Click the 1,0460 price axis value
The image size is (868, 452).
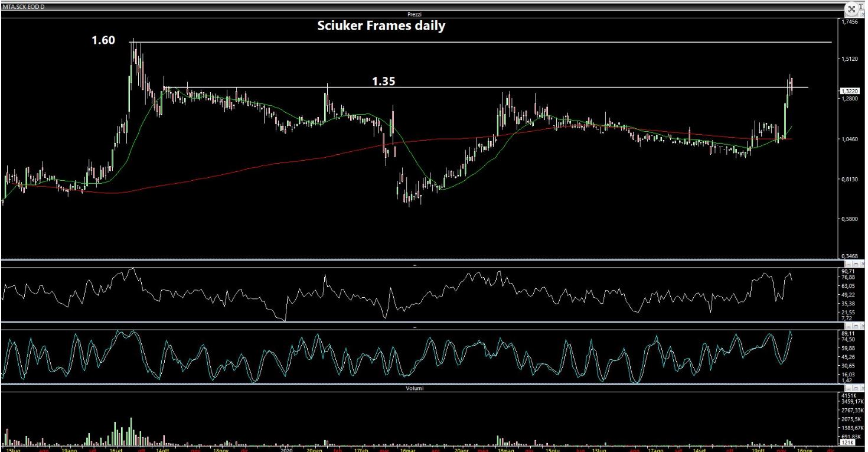[x=850, y=139]
